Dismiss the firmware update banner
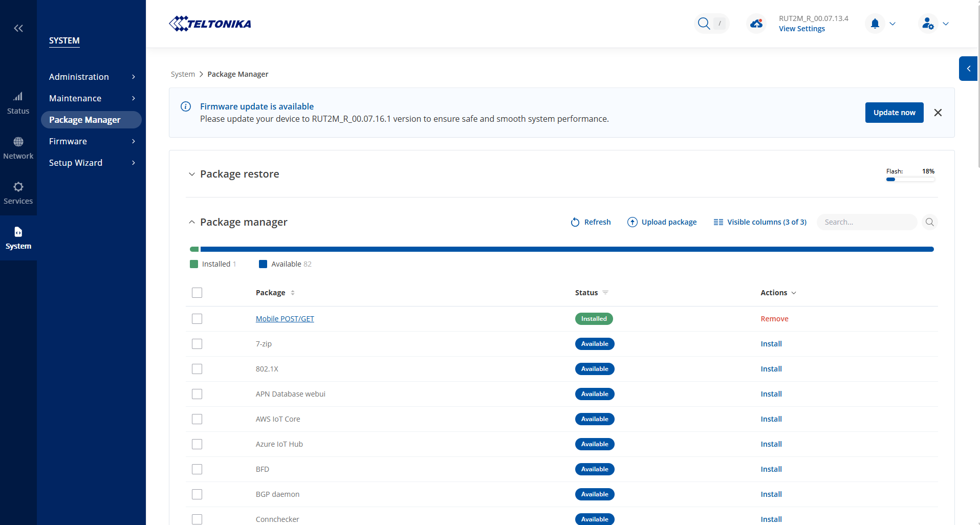980x525 pixels. (938, 113)
